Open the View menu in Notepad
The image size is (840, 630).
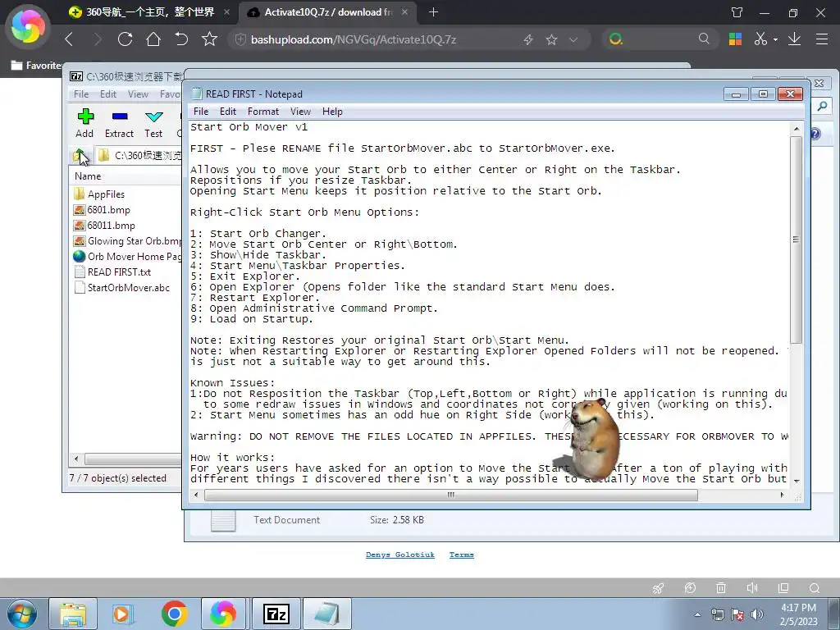pos(300,112)
